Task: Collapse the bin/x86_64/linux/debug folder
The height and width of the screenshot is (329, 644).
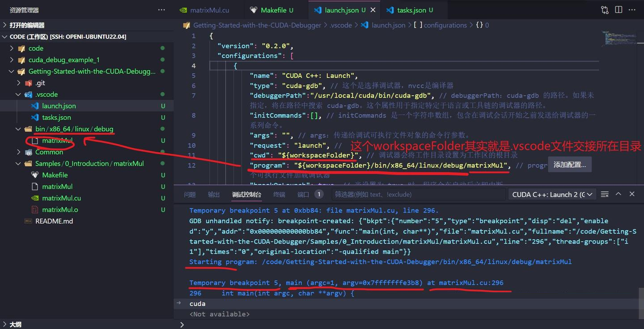Action: pyautogui.click(x=18, y=129)
